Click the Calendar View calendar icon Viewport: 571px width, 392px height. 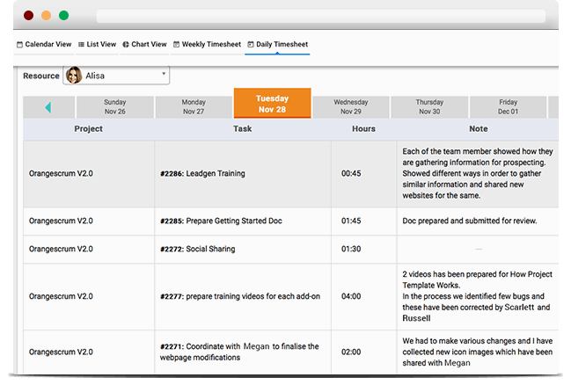(19, 44)
